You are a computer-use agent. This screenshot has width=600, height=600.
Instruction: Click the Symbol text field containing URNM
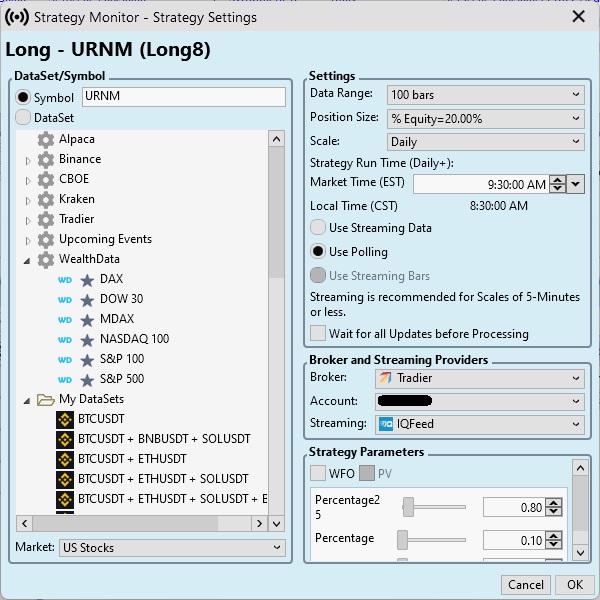click(x=184, y=96)
